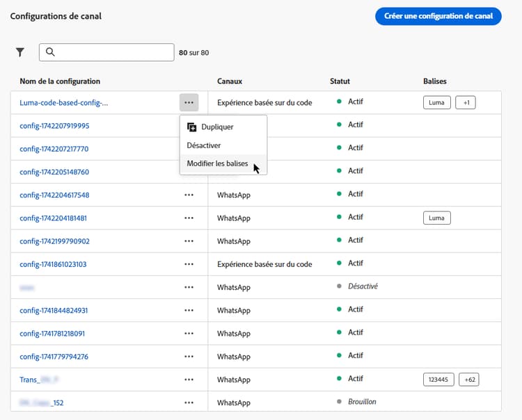This screenshot has width=522, height=420.
Task: Select Modifier les balises menu entry
Action: (x=217, y=163)
